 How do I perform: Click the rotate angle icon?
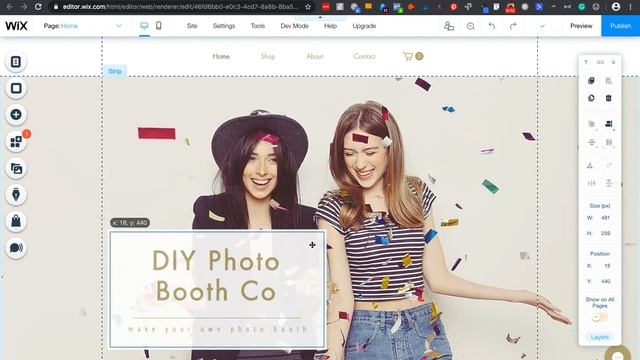point(590,165)
